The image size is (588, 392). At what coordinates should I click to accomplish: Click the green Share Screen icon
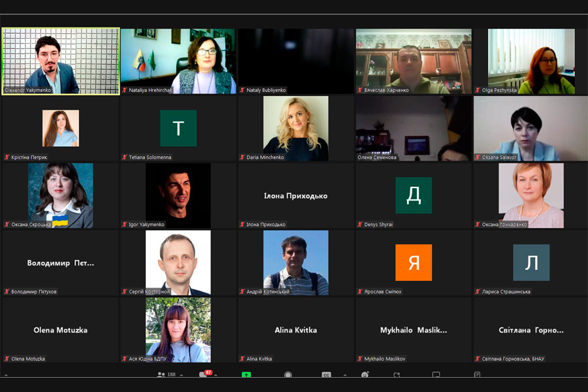pos(246,374)
